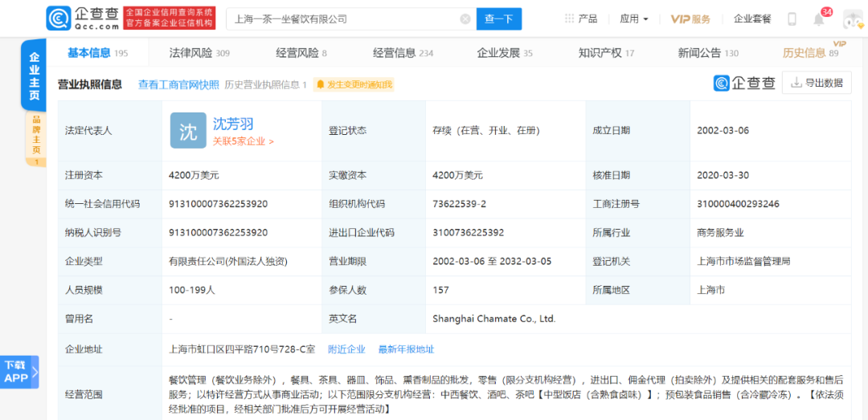Click company type 有限责任公司(外国法人独资)
This screenshot has width=868, height=420.
pos(228,261)
